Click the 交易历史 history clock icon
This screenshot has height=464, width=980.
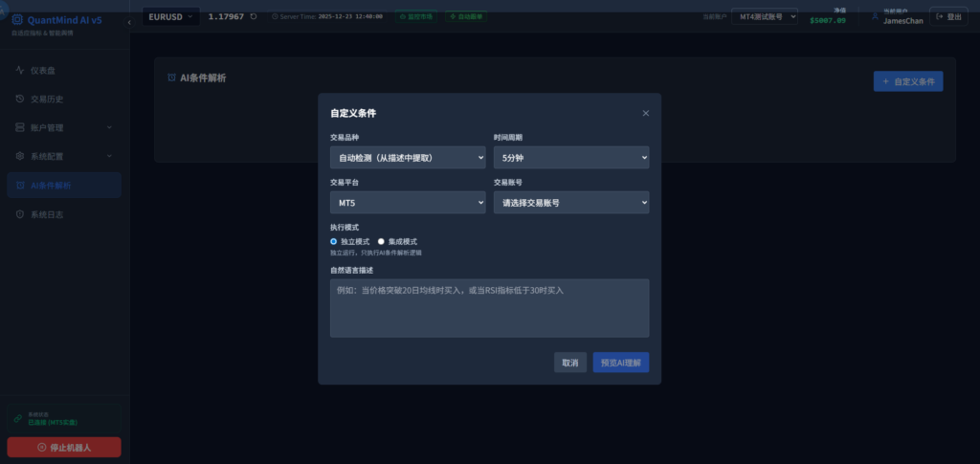click(21, 99)
